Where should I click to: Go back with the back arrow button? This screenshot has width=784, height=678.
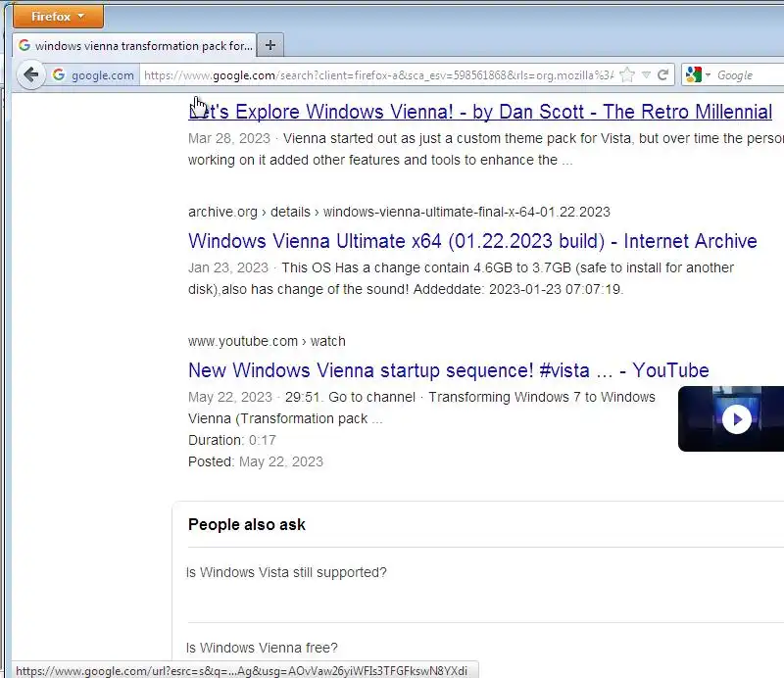pyautogui.click(x=31, y=75)
